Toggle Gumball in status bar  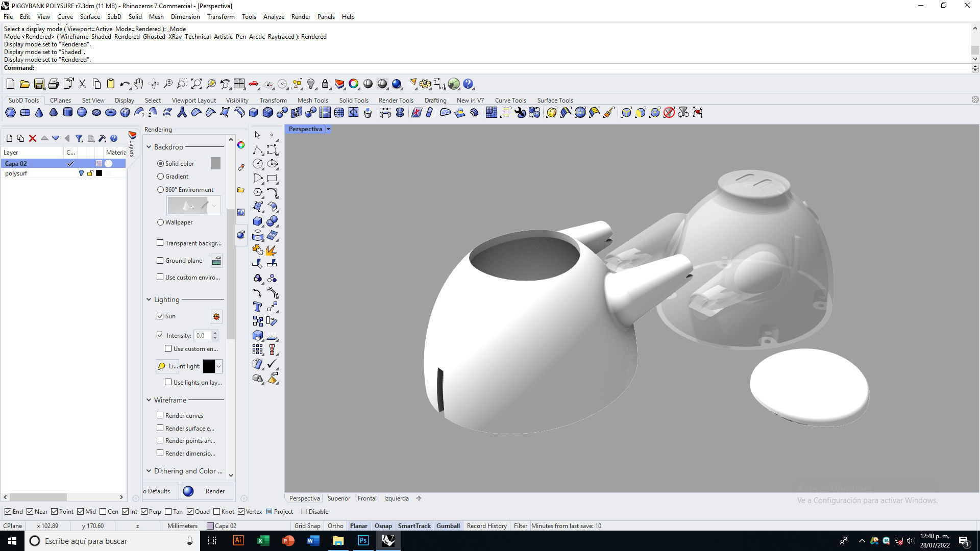click(448, 526)
